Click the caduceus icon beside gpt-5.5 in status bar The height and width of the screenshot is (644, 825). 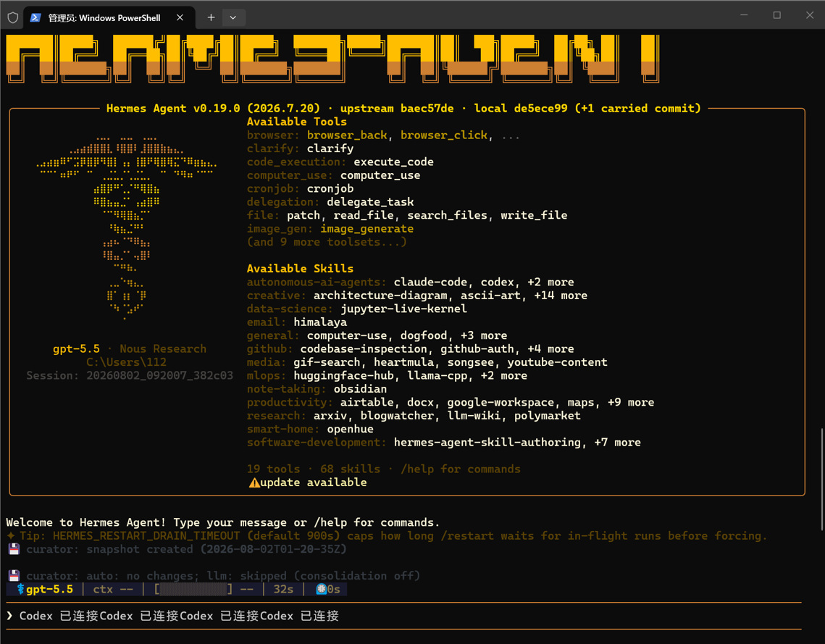pos(21,589)
